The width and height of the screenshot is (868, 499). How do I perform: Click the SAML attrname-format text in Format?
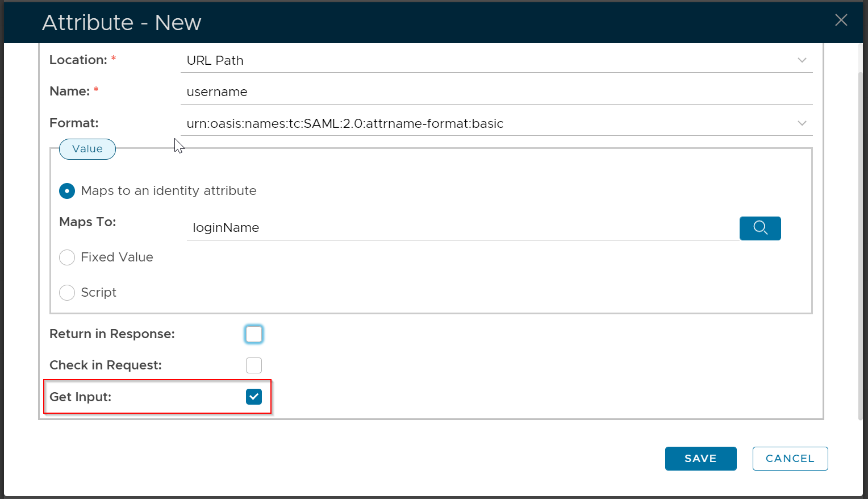tap(345, 124)
